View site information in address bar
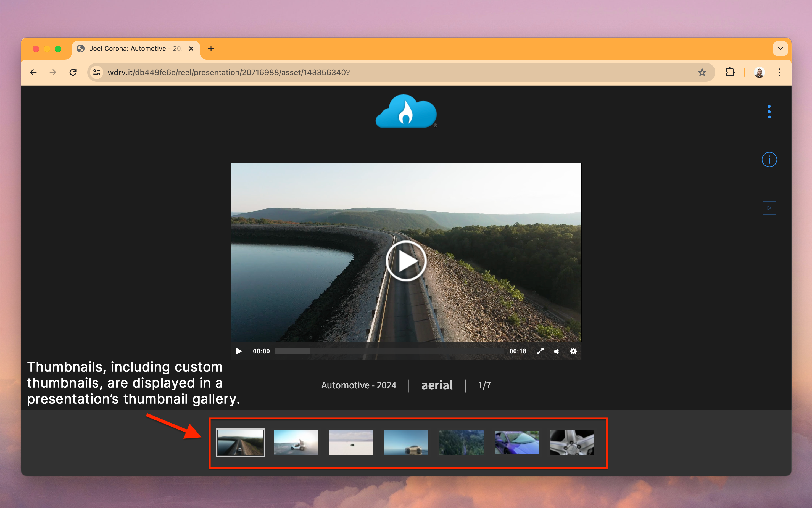Viewport: 812px width, 508px height. [x=97, y=72]
